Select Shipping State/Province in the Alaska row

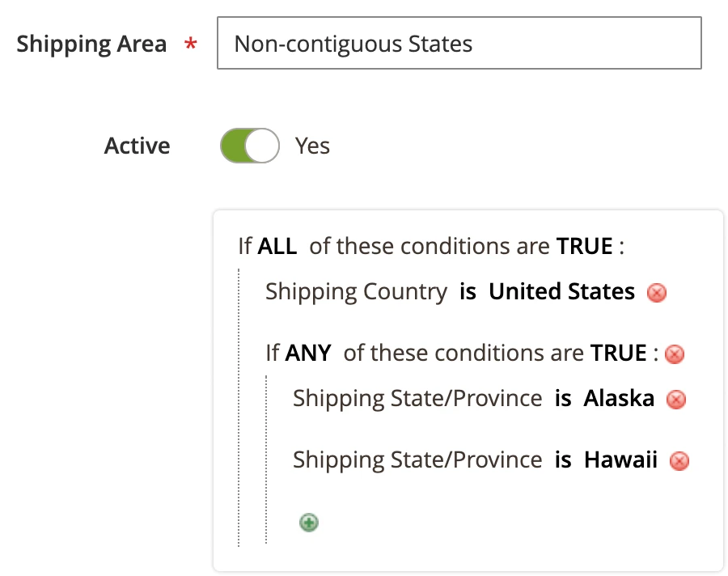tap(417, 398)
